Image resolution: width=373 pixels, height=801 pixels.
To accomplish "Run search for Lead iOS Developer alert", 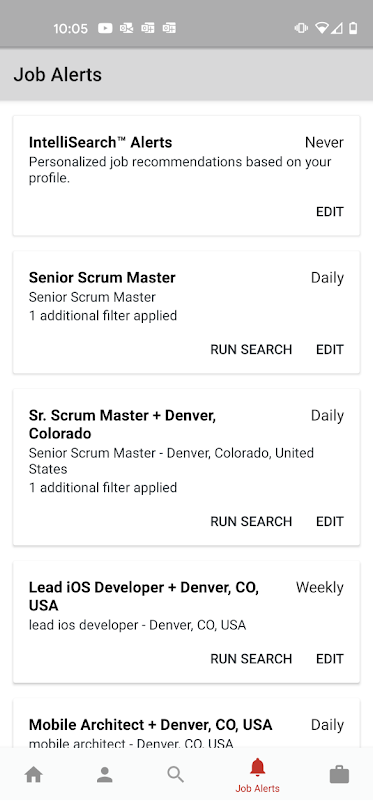I will coord(251,659).
